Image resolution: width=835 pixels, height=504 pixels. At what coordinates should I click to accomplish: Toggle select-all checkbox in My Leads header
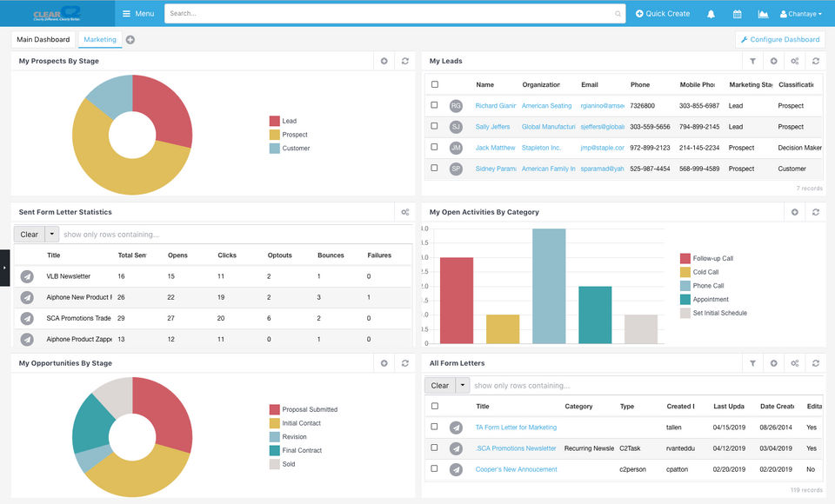pos(435,84)
